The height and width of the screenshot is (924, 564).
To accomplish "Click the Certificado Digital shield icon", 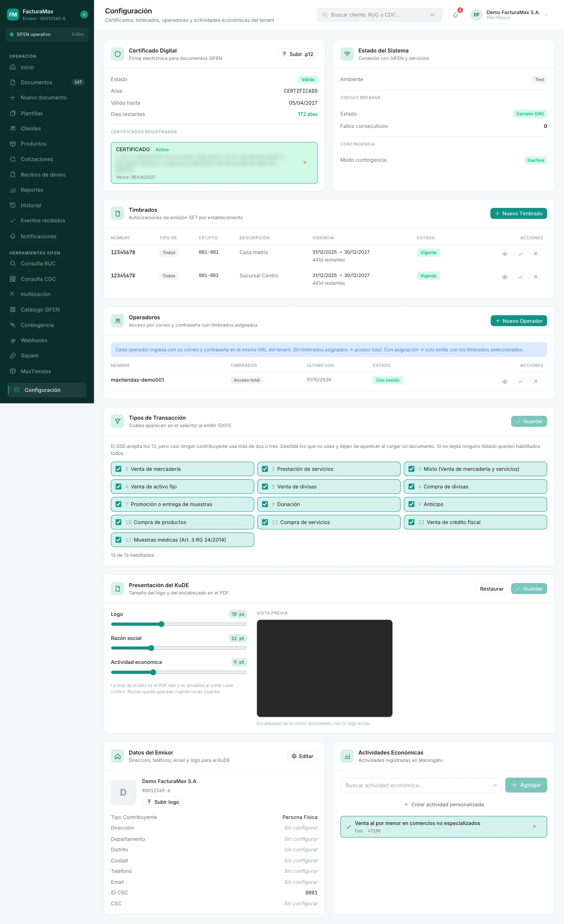I will [117, 54].
